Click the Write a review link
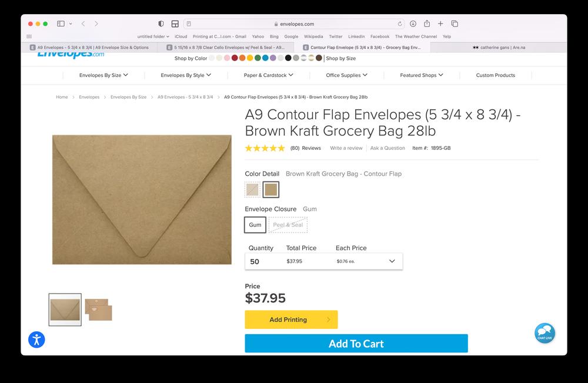Screen dimensions: 588x383 tap(346, 148)
